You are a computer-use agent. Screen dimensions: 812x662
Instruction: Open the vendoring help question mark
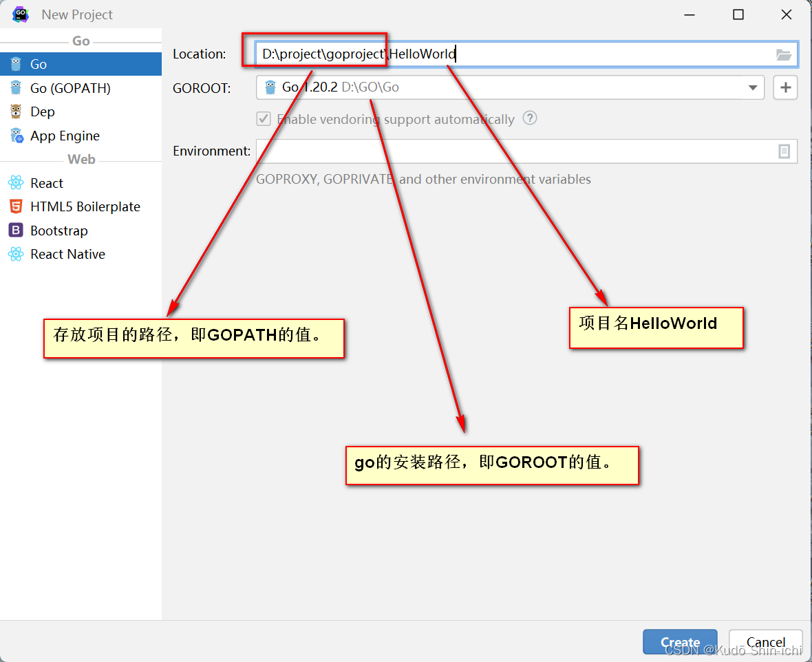pos(530,118)
